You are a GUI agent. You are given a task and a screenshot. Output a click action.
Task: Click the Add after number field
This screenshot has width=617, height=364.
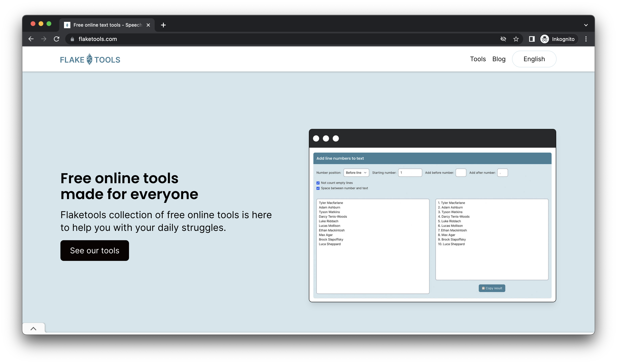coord(502,173)
